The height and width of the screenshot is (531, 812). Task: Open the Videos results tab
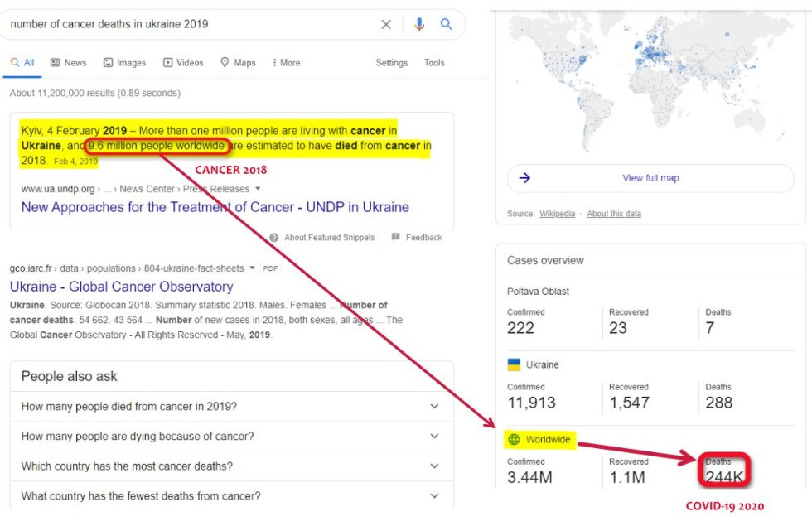click(x=183, y=63)
